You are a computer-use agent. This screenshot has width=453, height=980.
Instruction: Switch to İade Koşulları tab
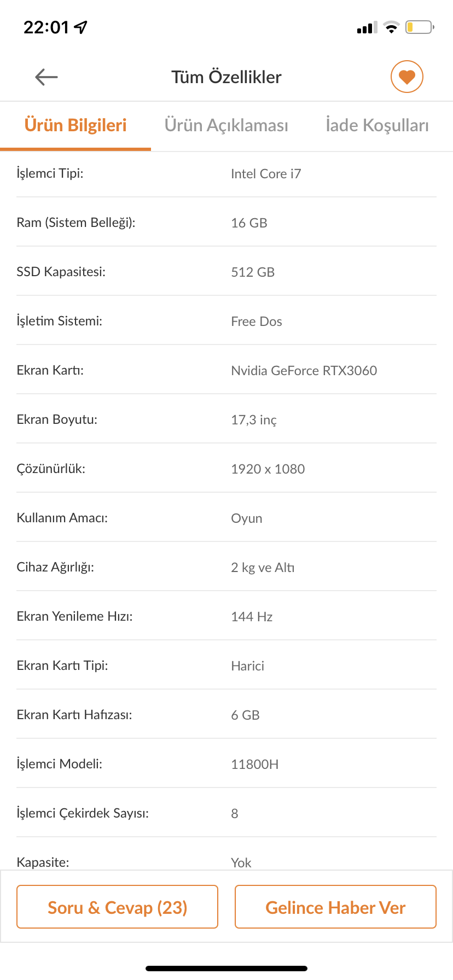point(377,125)
